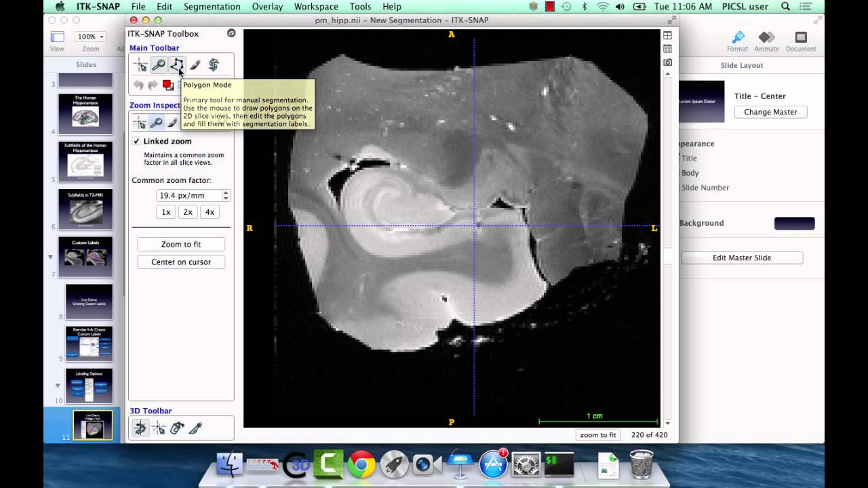Screen dimensions: 868x488
Task: Select slide 7 thumbnail Custom Labels
Action: (x=85, y=257)
